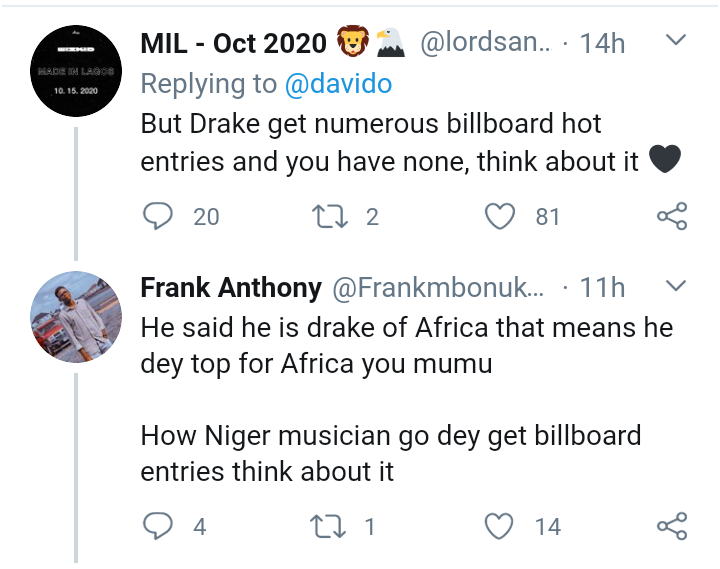Image resolution: width=720 pixels, height=569 pixels.
Task: Open options chevron on Frank Anthony's tweet
Action: [x=675, y=286]
